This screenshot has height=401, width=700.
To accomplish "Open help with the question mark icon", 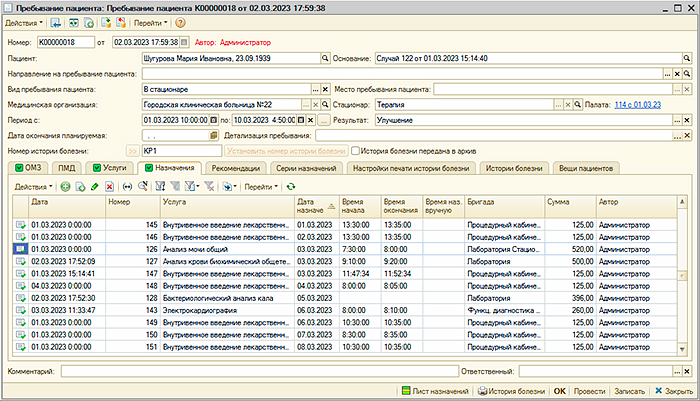I will click(181, 22).
